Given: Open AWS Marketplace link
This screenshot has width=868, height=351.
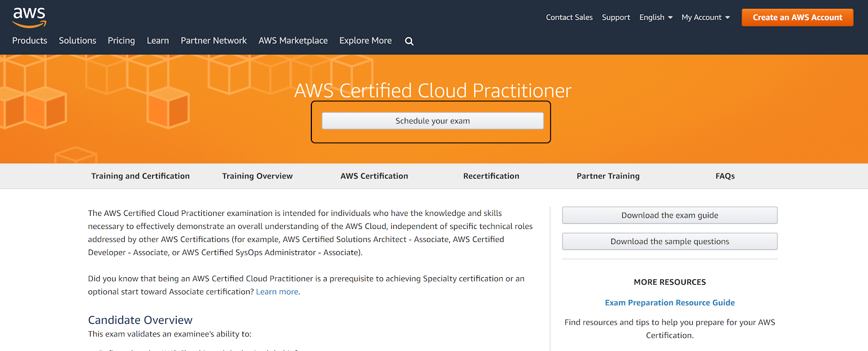Looking at the screenshot, I should [x=293, y=41].
